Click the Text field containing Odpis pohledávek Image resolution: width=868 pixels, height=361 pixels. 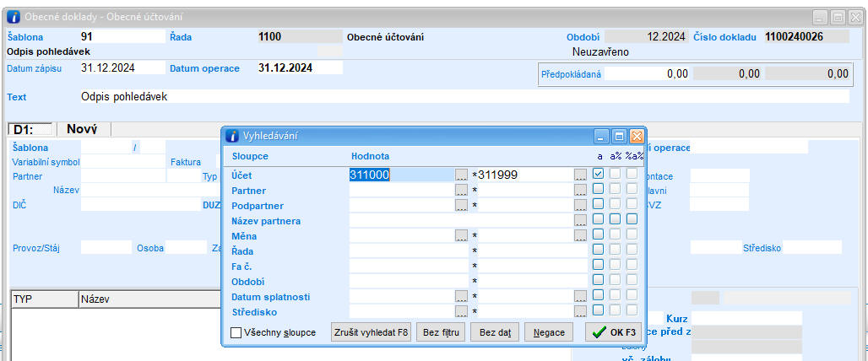464,96
